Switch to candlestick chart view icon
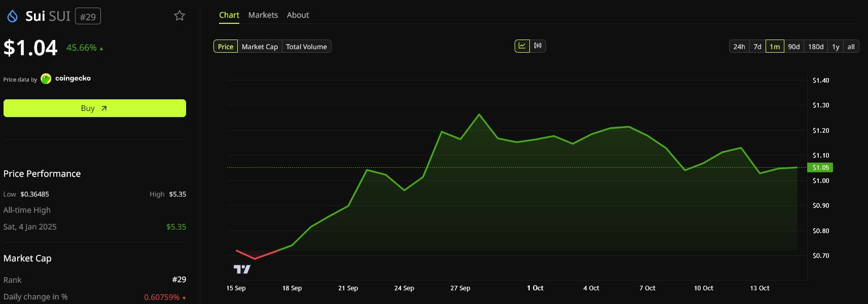 (x=538, y=46)
